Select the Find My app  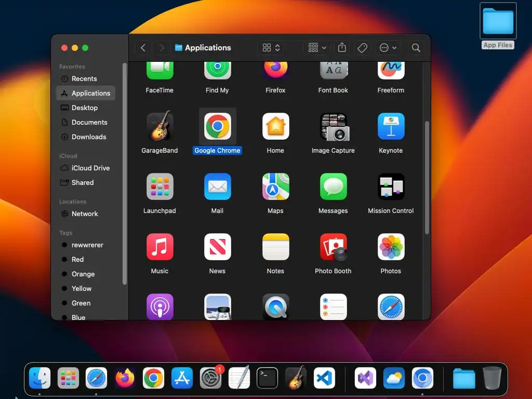click(218, 70)
